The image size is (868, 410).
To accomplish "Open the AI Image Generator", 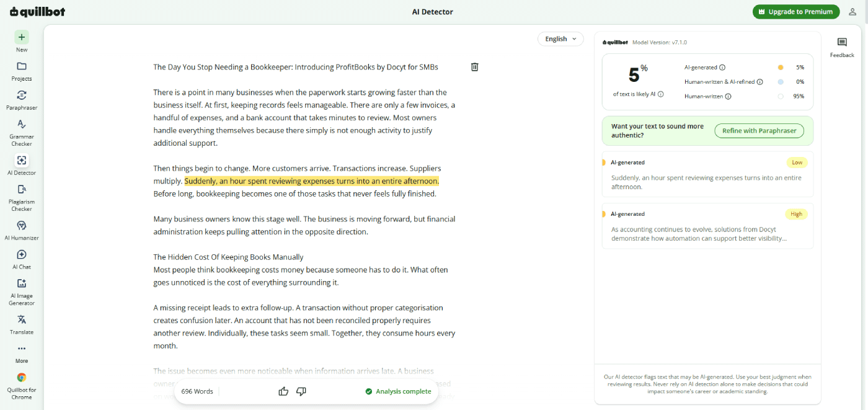I will coord(22,292).
